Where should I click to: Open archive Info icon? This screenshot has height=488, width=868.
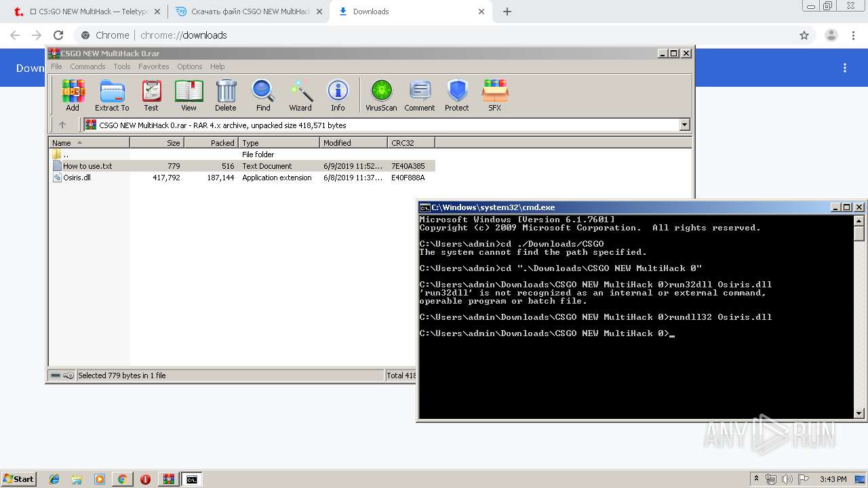(x=338, y=95)
